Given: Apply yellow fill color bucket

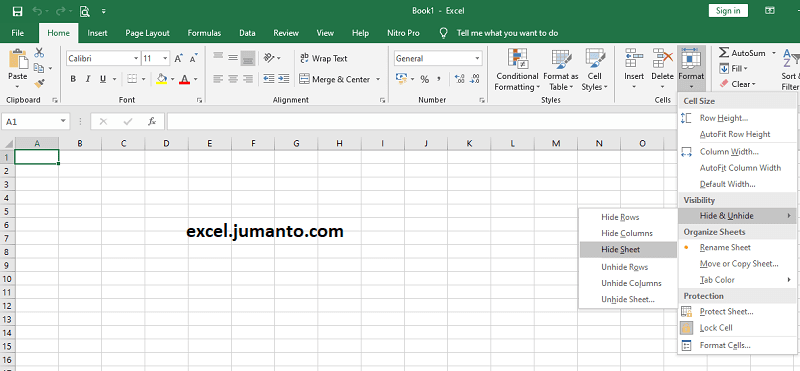Looking at the screenshot, I should 162,79.
